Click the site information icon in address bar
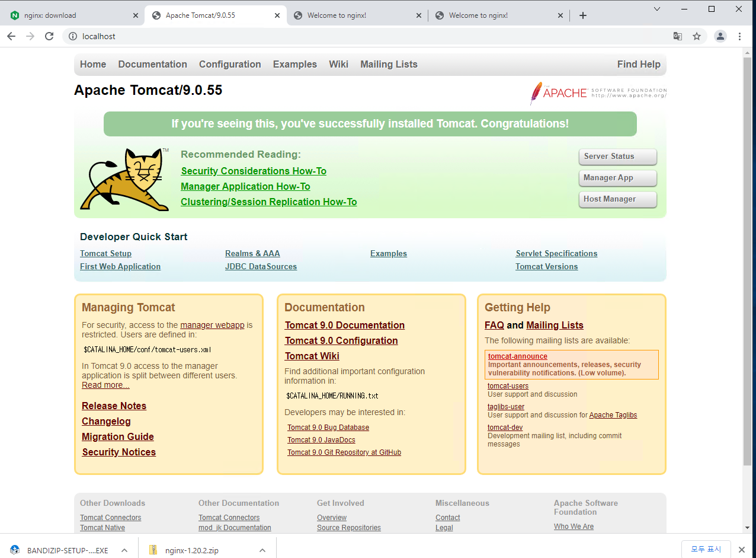Screen dimensions: 756x558 pos(73,36)
